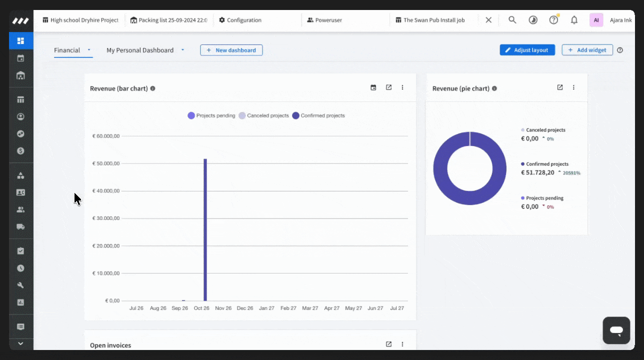Expand My Personal Dashboard dropdown arrow

182,50
